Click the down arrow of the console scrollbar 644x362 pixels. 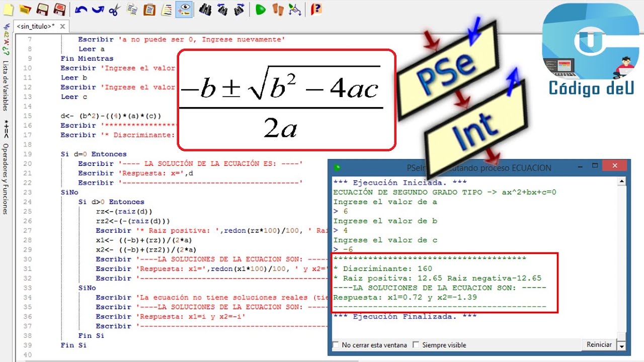622,346
